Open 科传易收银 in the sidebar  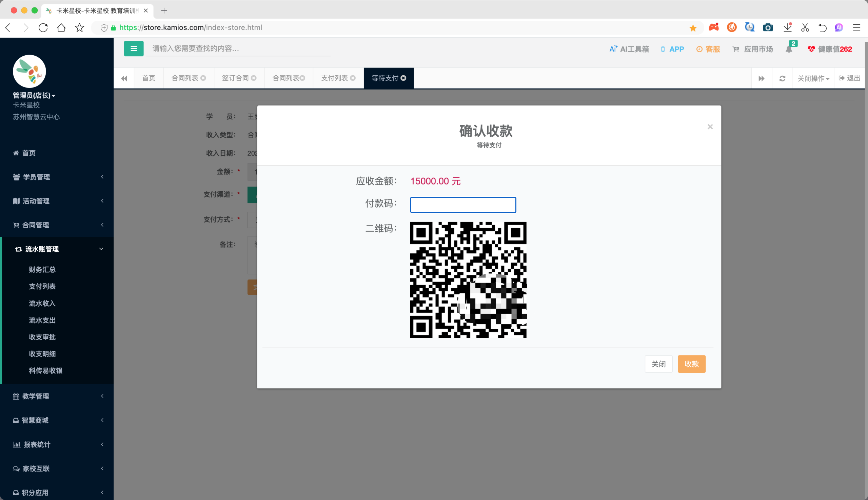click(x=46, y=370)
